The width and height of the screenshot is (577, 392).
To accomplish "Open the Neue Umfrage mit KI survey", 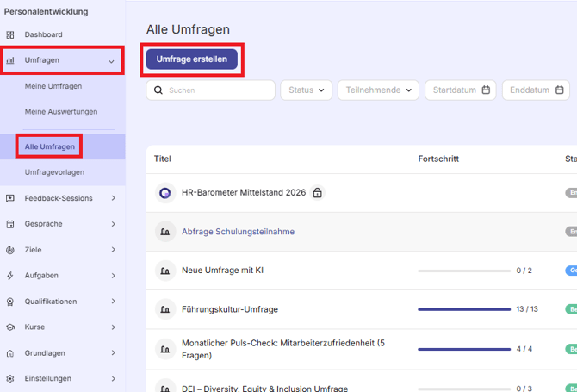I will (223, 271).
